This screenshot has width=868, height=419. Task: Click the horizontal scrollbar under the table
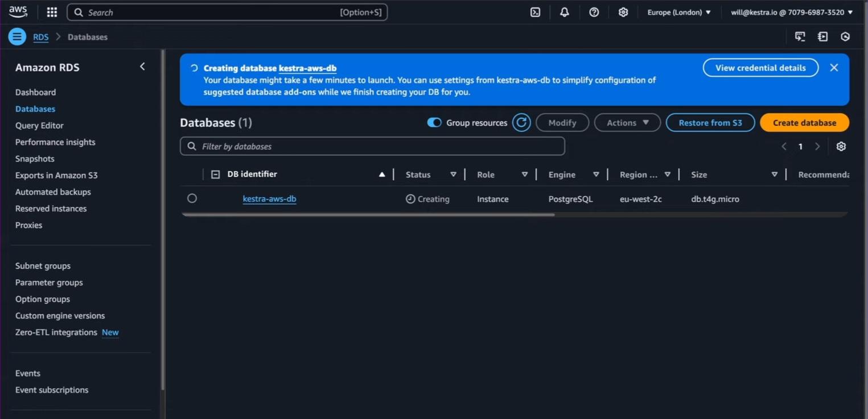pos(368,215)
